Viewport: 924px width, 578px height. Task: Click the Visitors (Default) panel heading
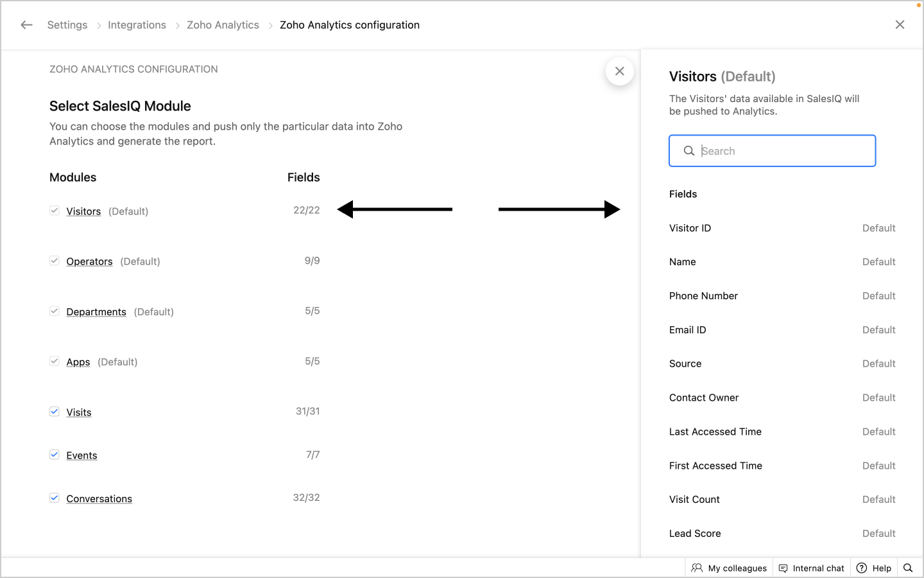722,76
